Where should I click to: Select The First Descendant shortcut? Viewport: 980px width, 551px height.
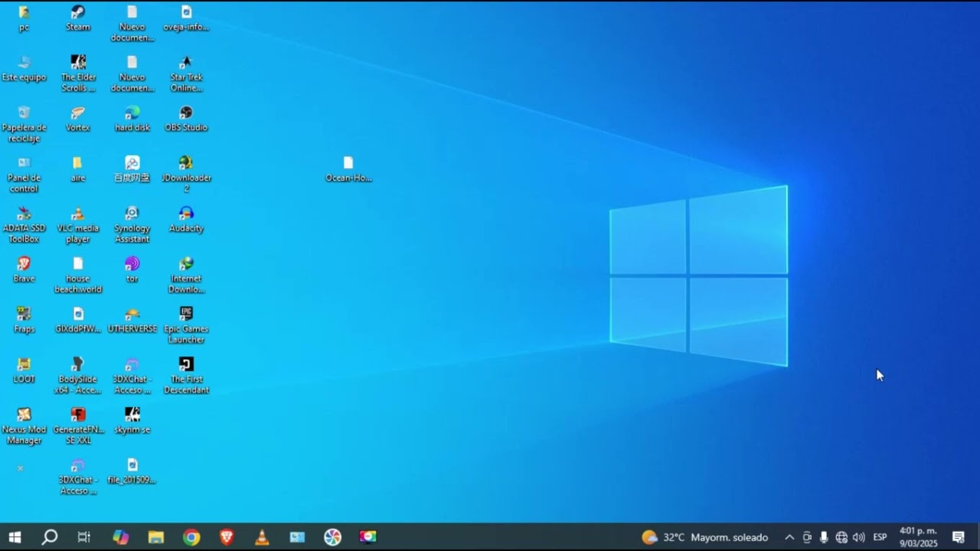186,376
